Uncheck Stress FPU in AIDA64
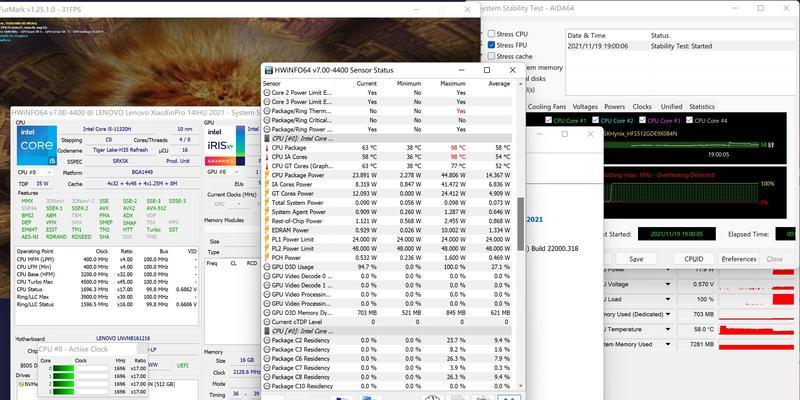The width and height of the screenshot is (800, 400). tap(491, 45)
